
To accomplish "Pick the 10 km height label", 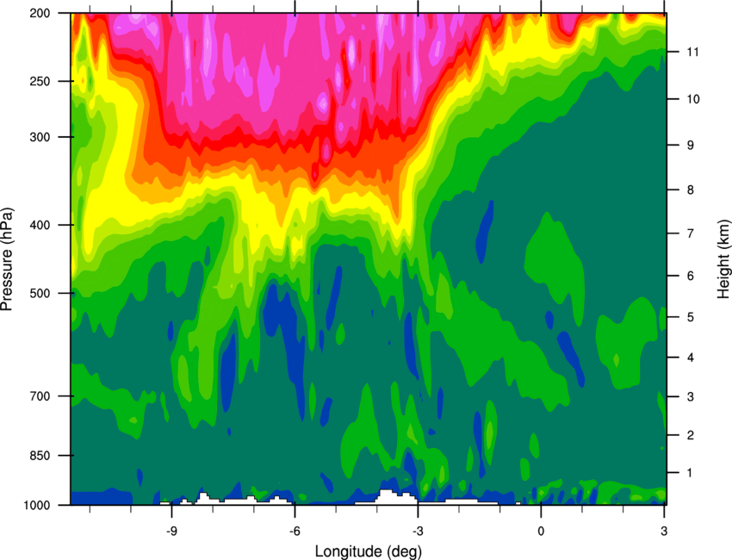I will (x=692, y=99).
